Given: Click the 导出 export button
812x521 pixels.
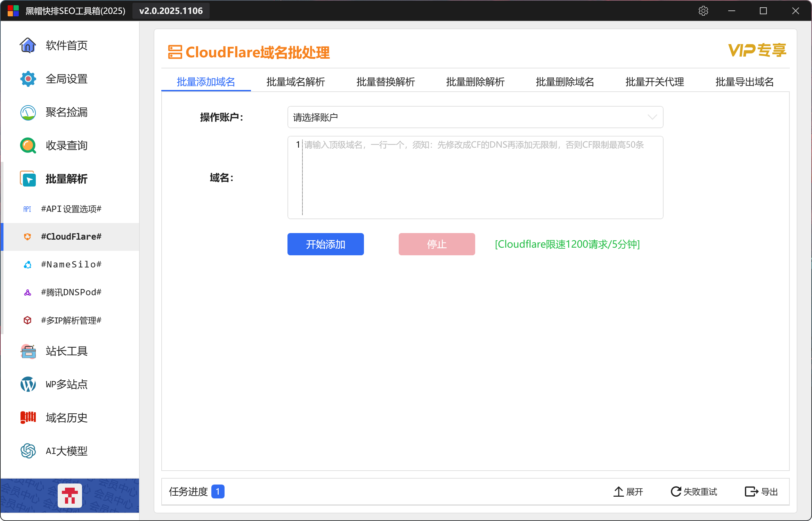Looking at the screenshot, I should (761, 492).
